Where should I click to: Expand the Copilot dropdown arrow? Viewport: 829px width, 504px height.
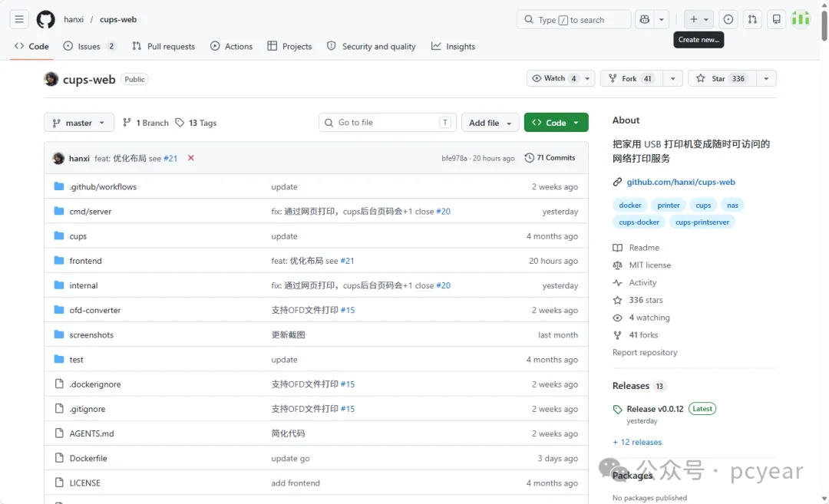coord(662,19)
